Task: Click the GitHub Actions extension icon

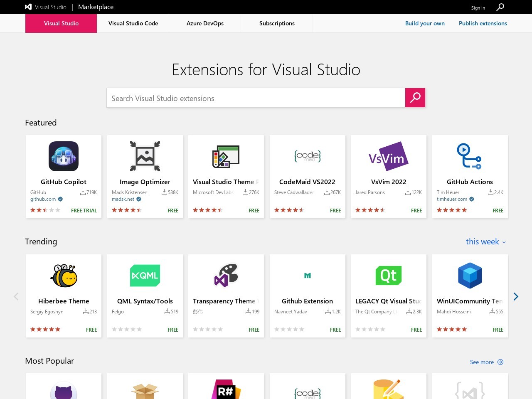Action: [x=470, y=156]
